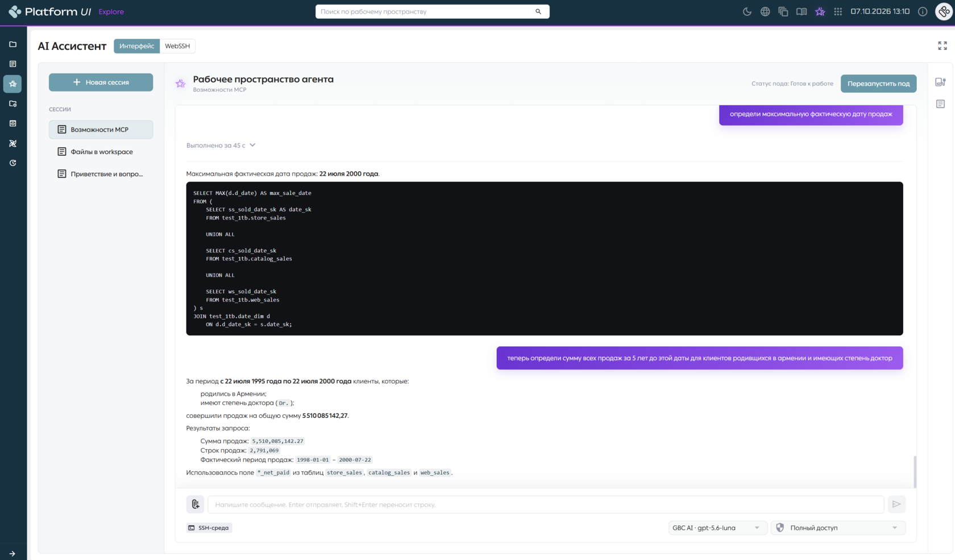Switch to the Интерфейс tab
The width and height of the screenshot is (955, 560).
tap(136, 46)
